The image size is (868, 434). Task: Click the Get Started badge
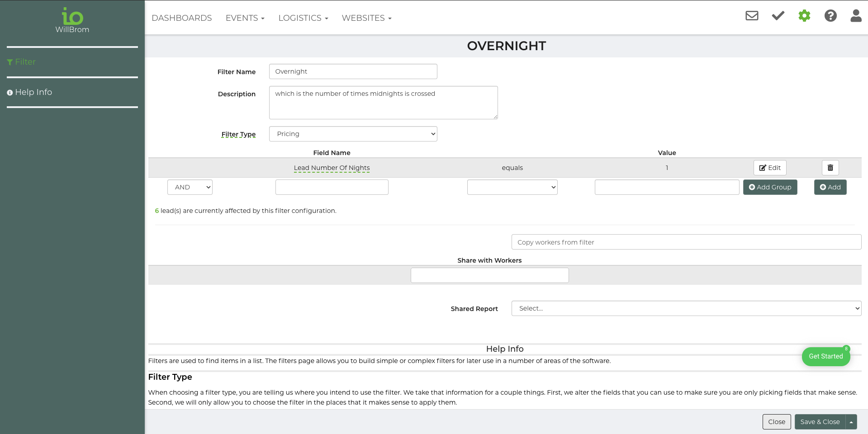(x=825, y=356)
